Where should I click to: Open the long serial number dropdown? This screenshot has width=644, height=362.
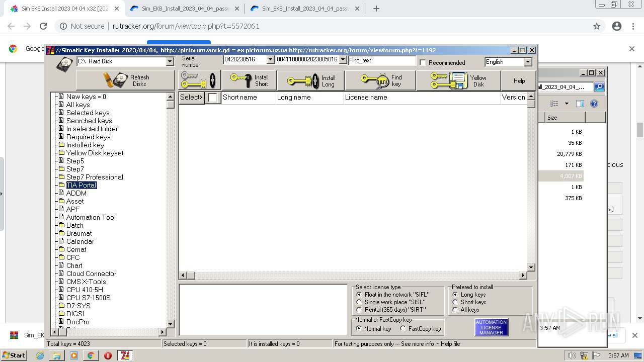[x=343, y=60]
